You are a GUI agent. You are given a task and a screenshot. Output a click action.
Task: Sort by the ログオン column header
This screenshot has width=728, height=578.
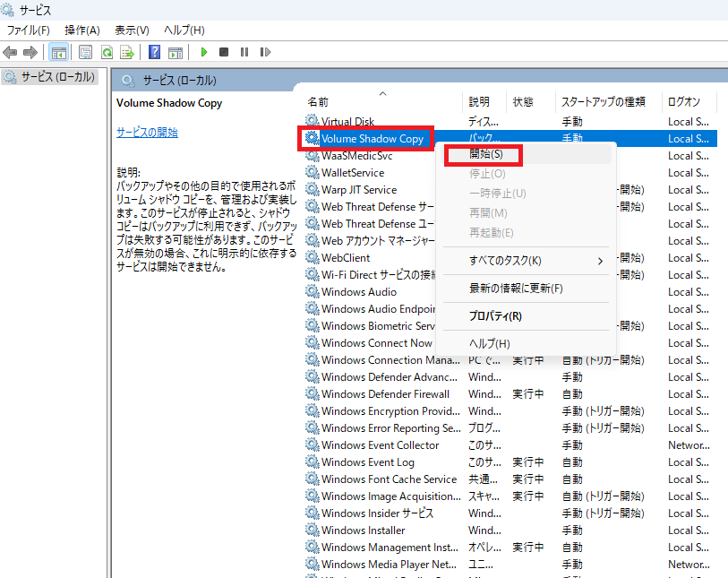pos(684,102)
